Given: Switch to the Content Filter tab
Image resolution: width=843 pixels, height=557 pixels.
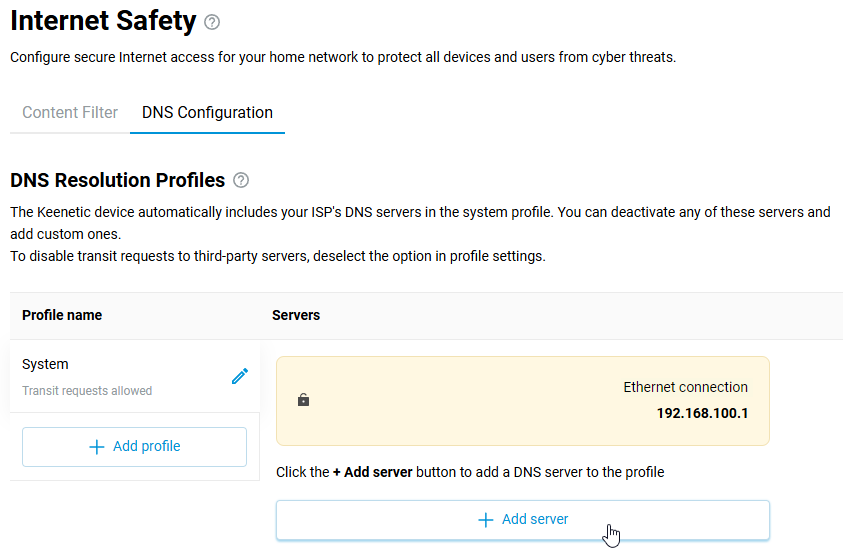Looking at the screenshot, I should click(x=70, y=113).
